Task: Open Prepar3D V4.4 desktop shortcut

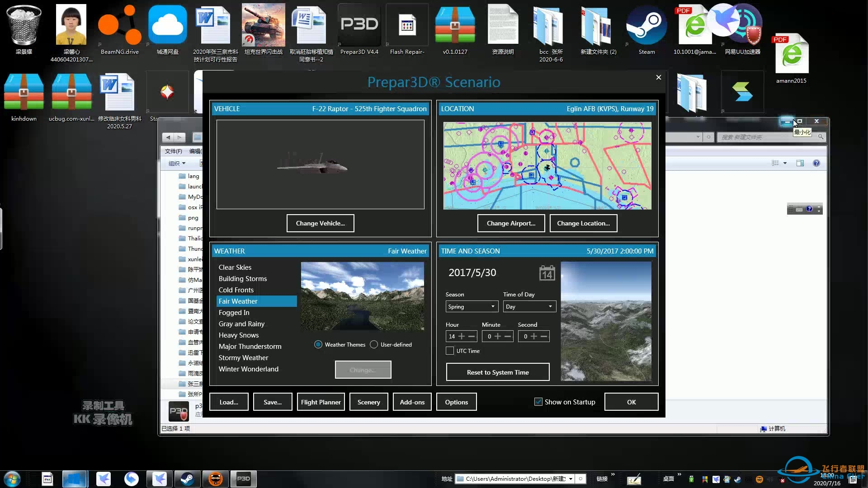Action: pyautogui.click(x=359, y=29)
